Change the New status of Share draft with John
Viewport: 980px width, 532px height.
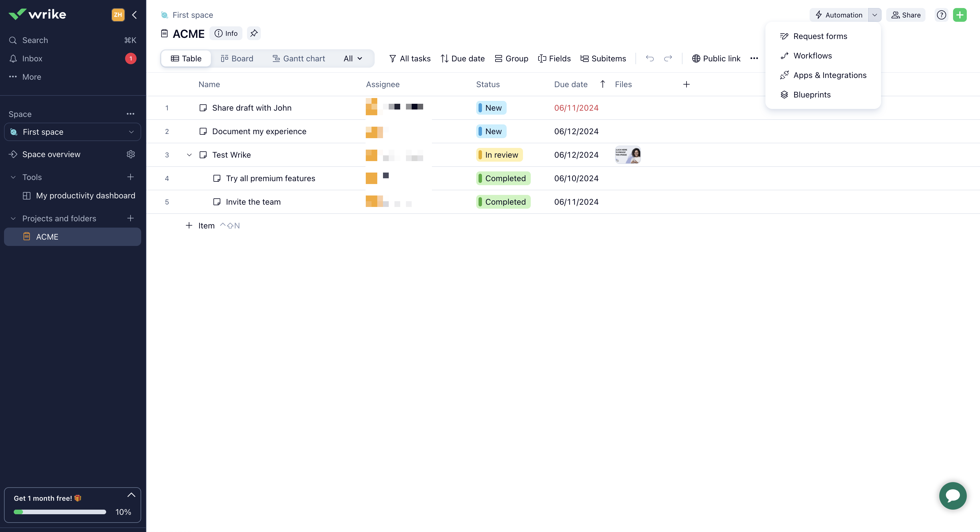coord(491,108)
